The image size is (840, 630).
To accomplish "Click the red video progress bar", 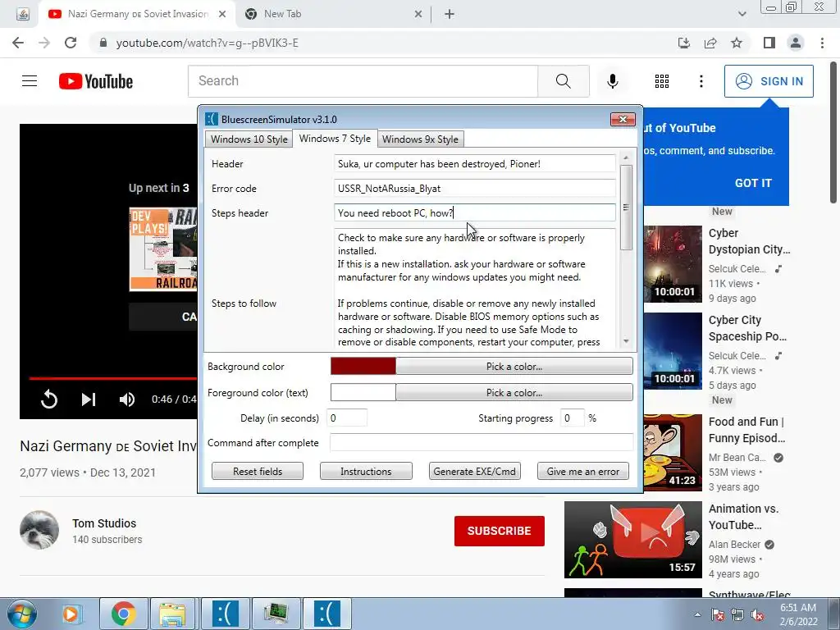I will (113, 378).
